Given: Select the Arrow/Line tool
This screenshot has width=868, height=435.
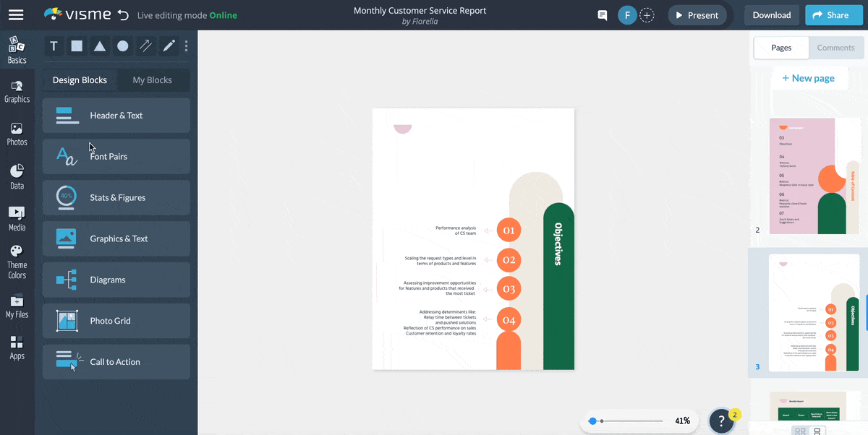Looking at the screenshot, I should pyautogui.click(x=145, y=46).
